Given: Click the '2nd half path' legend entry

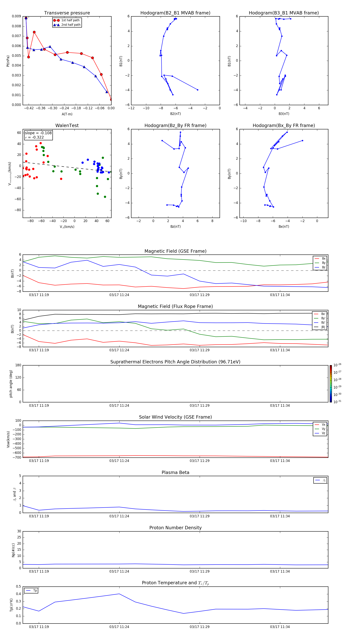Looking at the screenshot, I should tap(67, 25).
